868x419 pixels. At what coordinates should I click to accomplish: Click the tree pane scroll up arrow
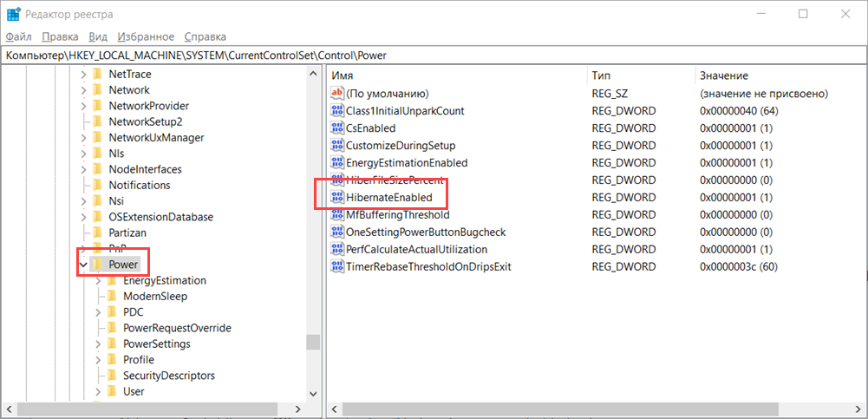pos(313,74)
